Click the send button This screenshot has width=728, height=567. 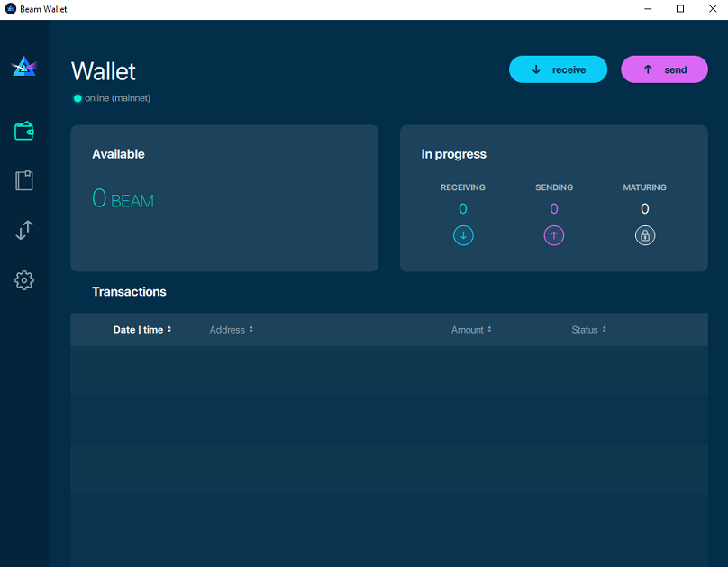tap(664, 69)
